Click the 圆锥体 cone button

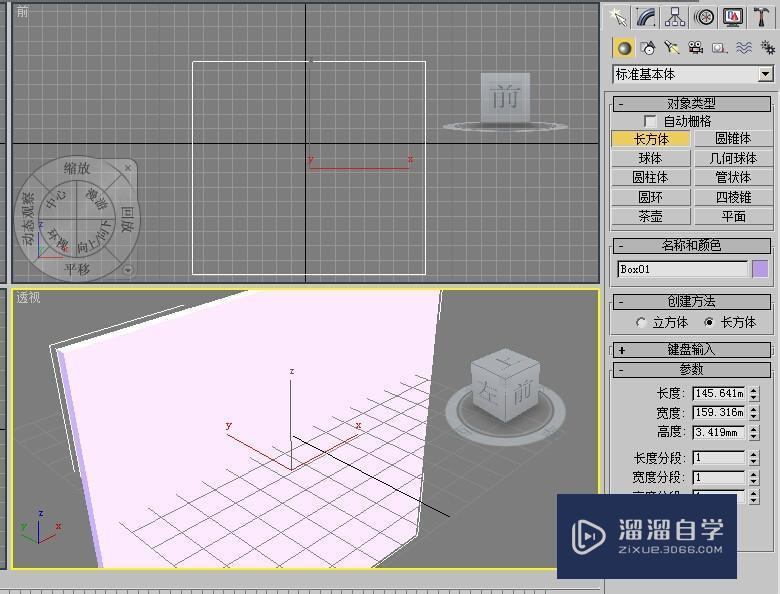733,138
